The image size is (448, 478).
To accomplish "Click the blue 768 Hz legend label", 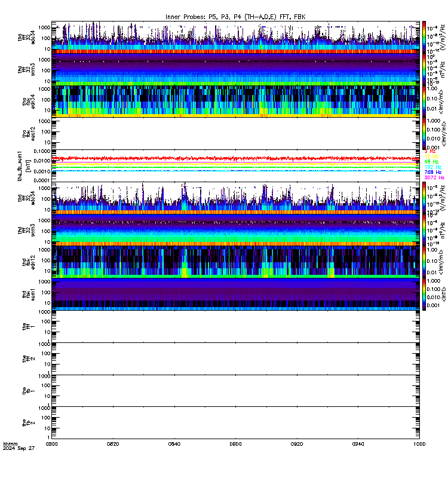I will pos(432,172).
